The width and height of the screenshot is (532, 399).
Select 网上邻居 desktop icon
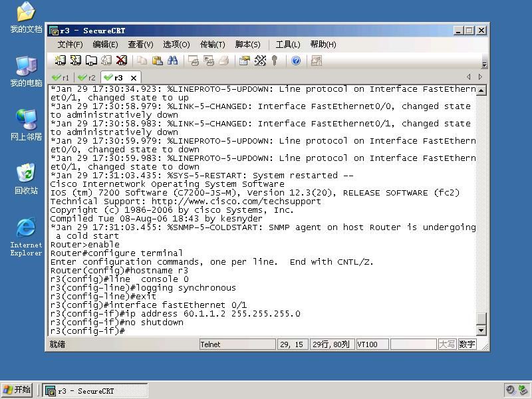(x=26, y=125)
